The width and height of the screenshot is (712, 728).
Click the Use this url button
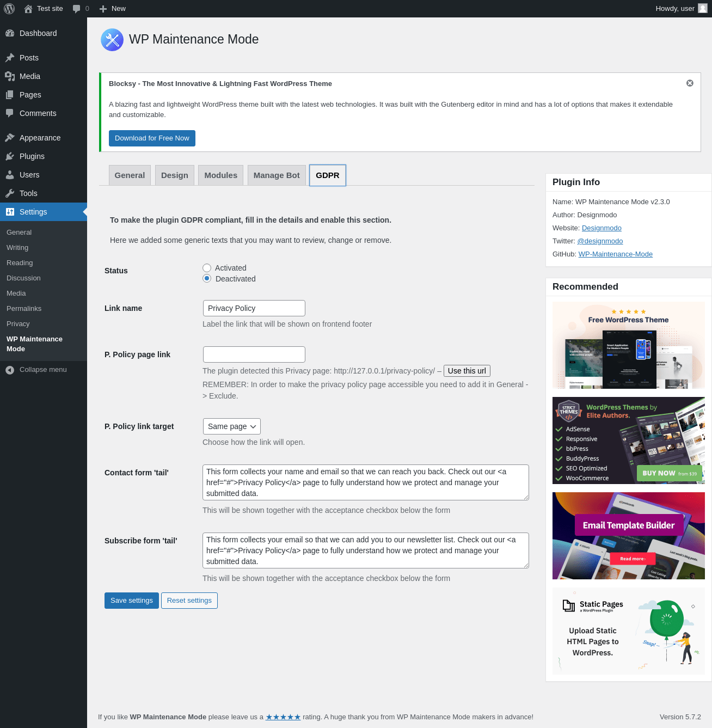click(x=467, y=371)
